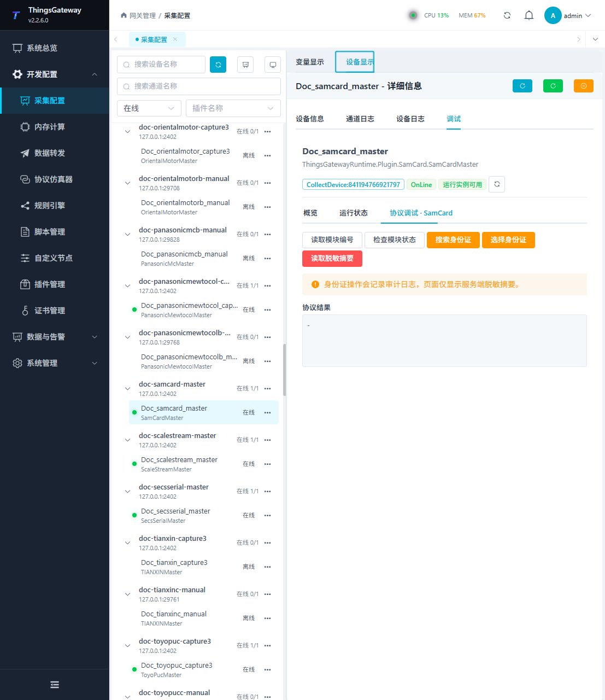The image size is (605, 700).
Task: Click the orange button in detail header
Action: click(584, 86)
